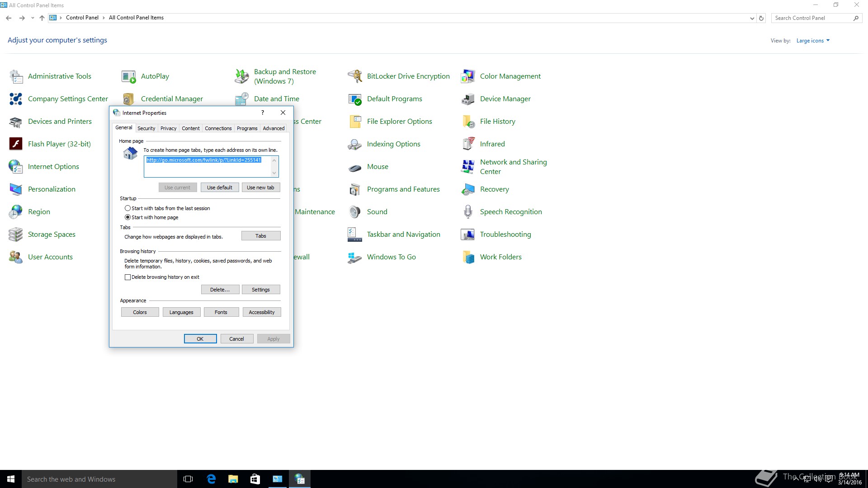Open the Device Manager icon
Image resolution: width=868 pixels, height=488 pixels.
coord(468,99)
